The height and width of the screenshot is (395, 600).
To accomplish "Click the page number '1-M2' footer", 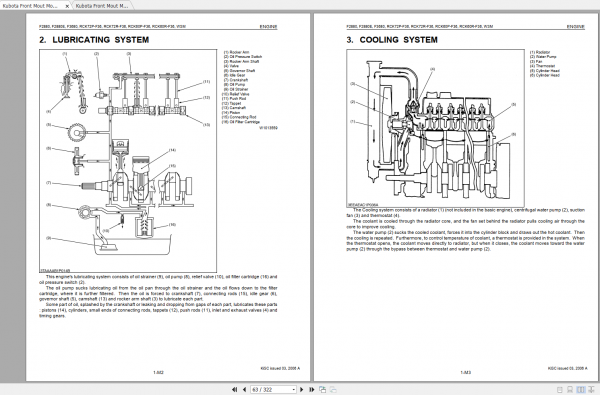I will [x=158, y=372].
